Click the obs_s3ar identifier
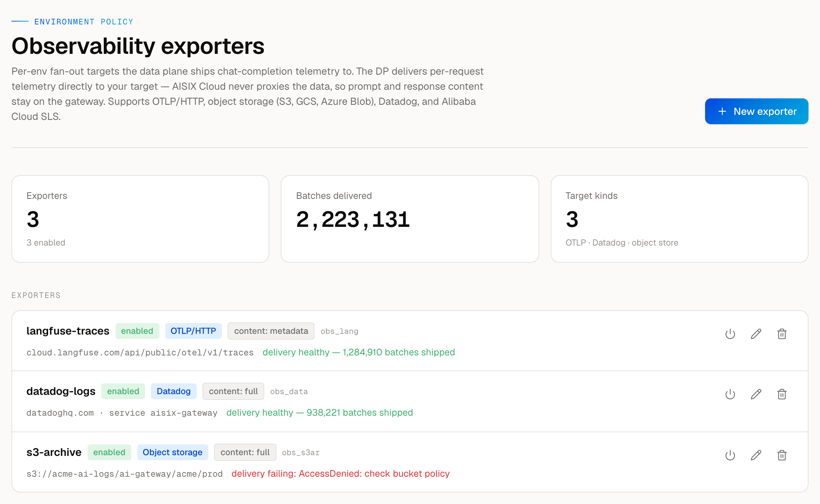Viewport: 820px width, 504px height. (301, 453)
